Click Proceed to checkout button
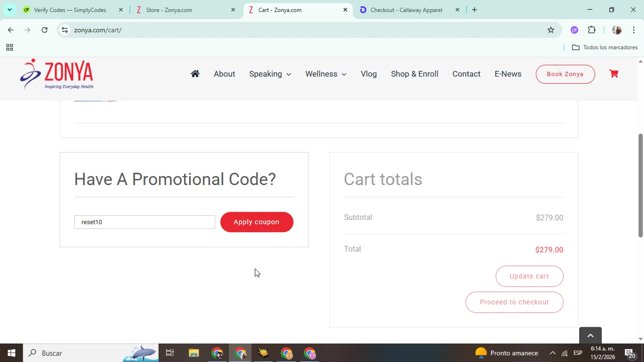 (514, 302)
